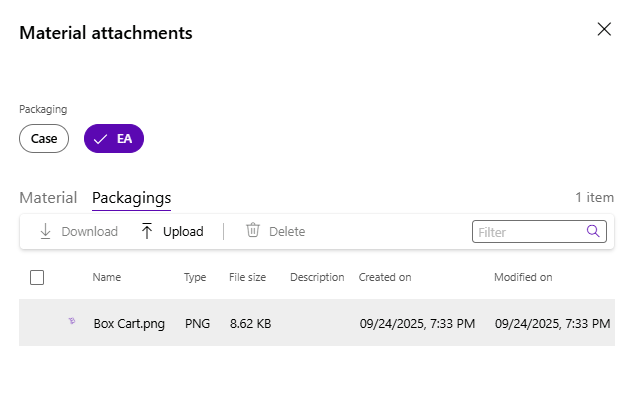The width and height of the screenshot is (635, 407).
Task: Click the Description column header
Action: [x=317, y=277]
